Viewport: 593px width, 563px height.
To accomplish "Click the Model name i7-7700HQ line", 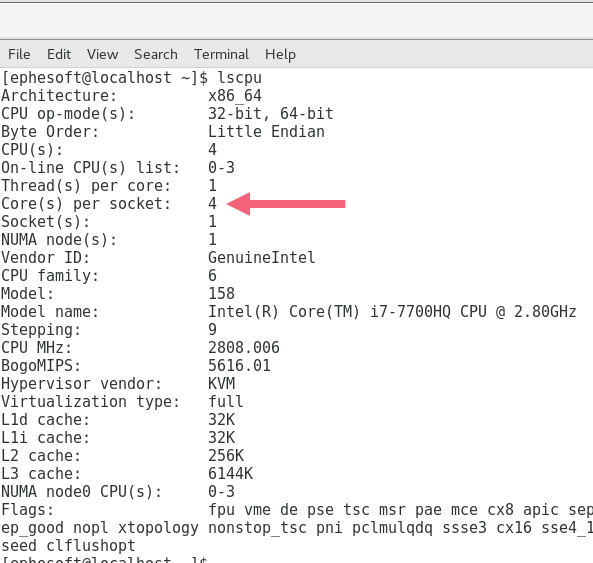I will [289, 312].
